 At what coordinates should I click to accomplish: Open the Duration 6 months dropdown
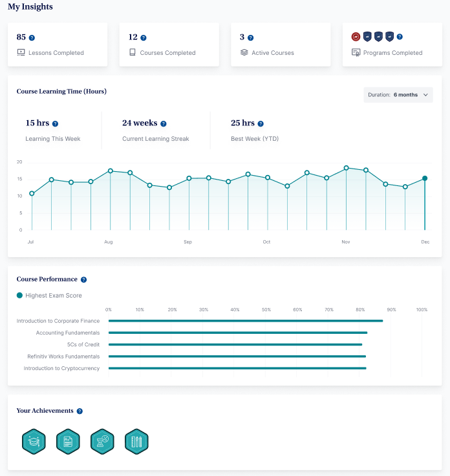[398, 95]
